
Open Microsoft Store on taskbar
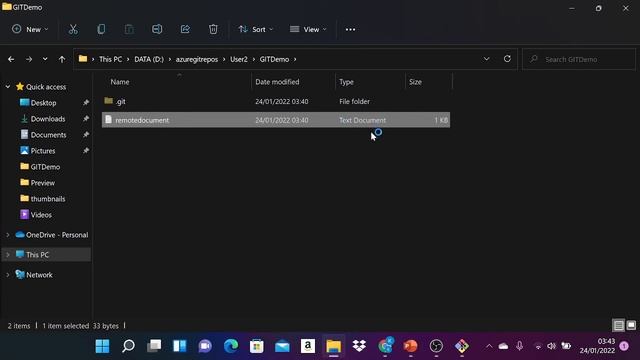click(x=257, y=346)
